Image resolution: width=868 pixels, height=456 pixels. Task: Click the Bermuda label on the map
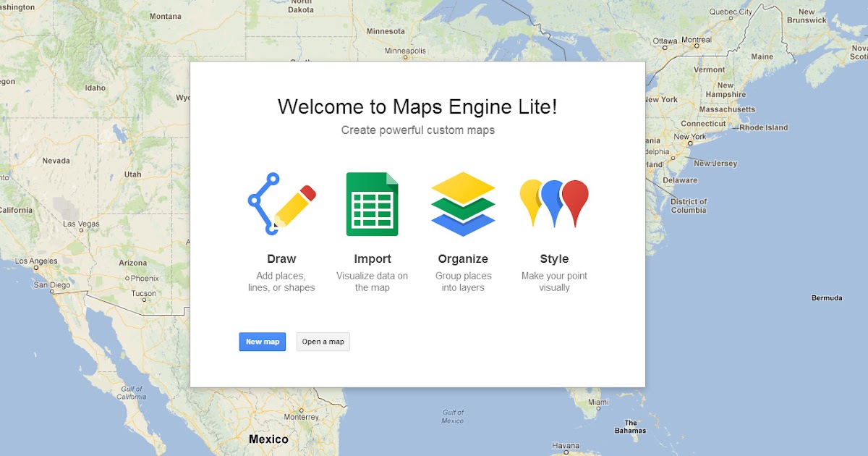tap(825, 297)
